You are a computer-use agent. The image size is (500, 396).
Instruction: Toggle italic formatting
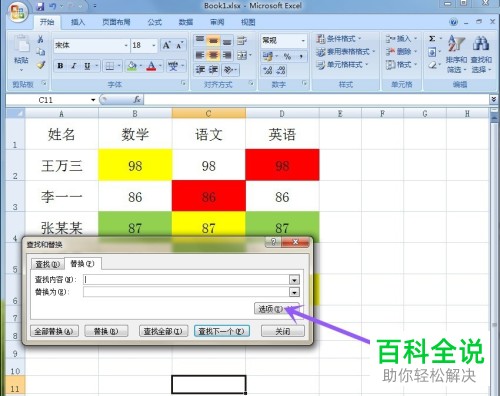point(74,66)
